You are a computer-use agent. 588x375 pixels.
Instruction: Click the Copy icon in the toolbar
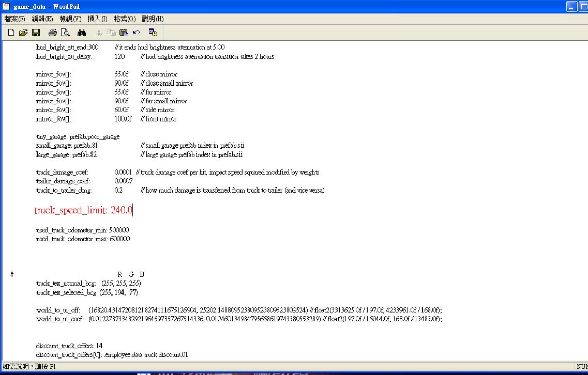(111, 33)
